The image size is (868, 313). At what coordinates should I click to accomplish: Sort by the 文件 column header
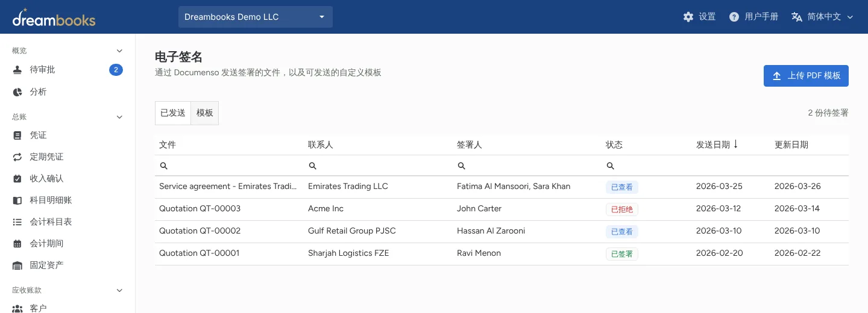[168, 145]
